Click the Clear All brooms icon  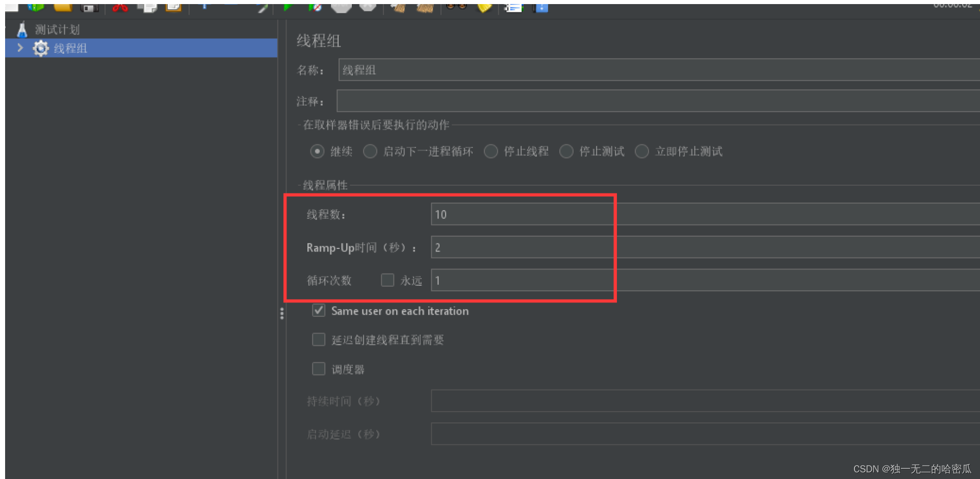425,8
